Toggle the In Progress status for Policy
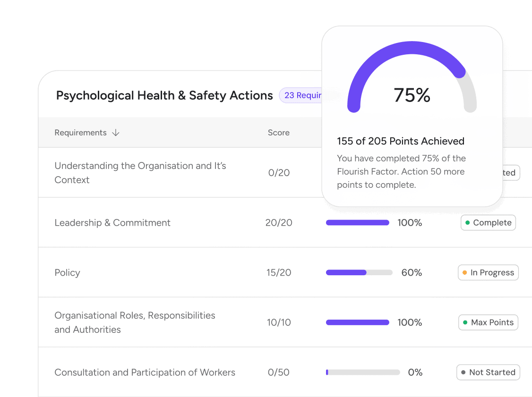 pos(488,272)
